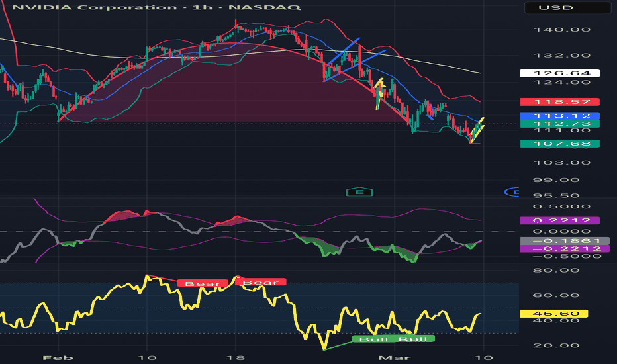Click the purple positive 0.2212 indicator label

559,220
